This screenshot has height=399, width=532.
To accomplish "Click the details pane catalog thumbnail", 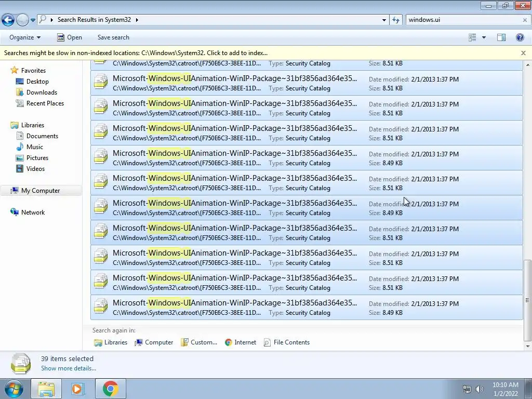I will 21,363.
